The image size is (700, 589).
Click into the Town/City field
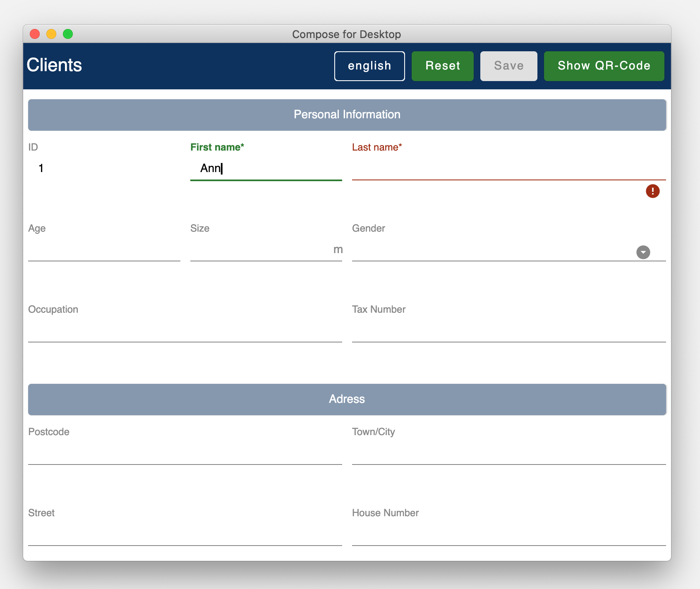tap(509, 453)
